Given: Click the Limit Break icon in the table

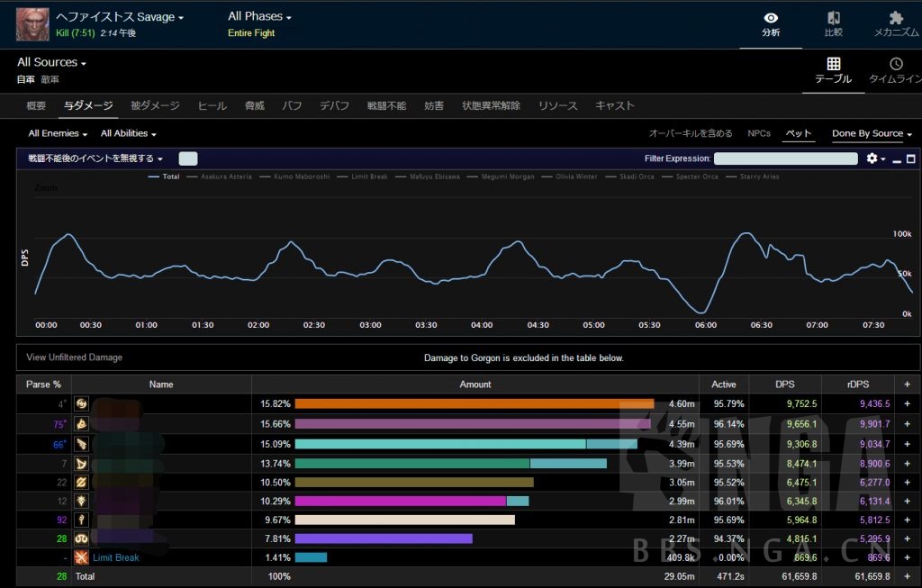Looking at the screenshot, I should (81, 557).
